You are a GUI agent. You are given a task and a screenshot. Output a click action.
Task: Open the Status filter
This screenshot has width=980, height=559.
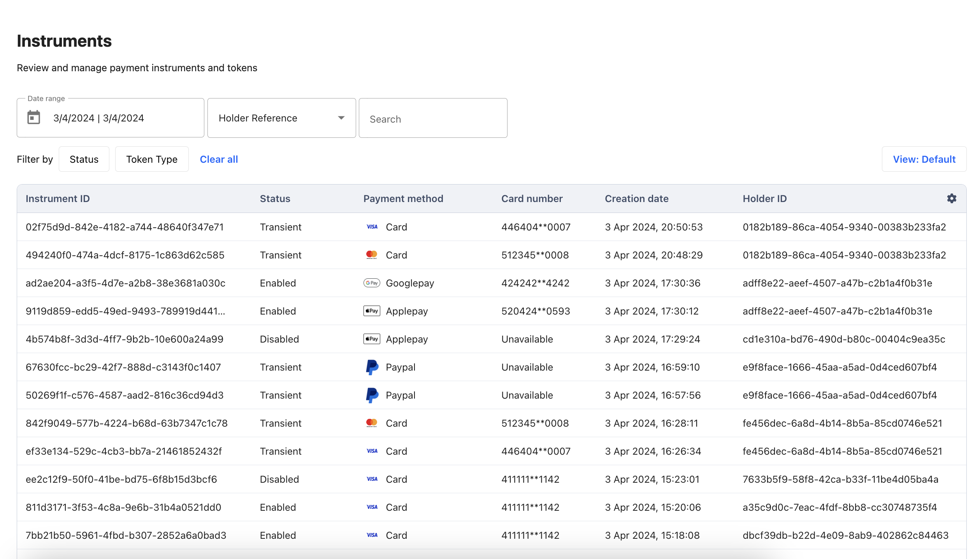84,159
